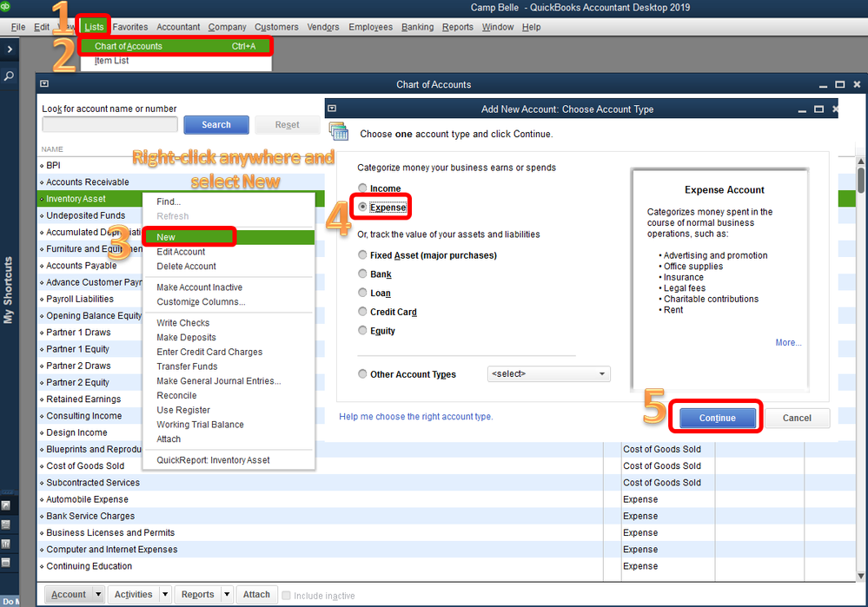Expand the collapsed shortcuts sidebar arrow
Viewport: 868px width, 607px height.
click(x=10, y=49)
